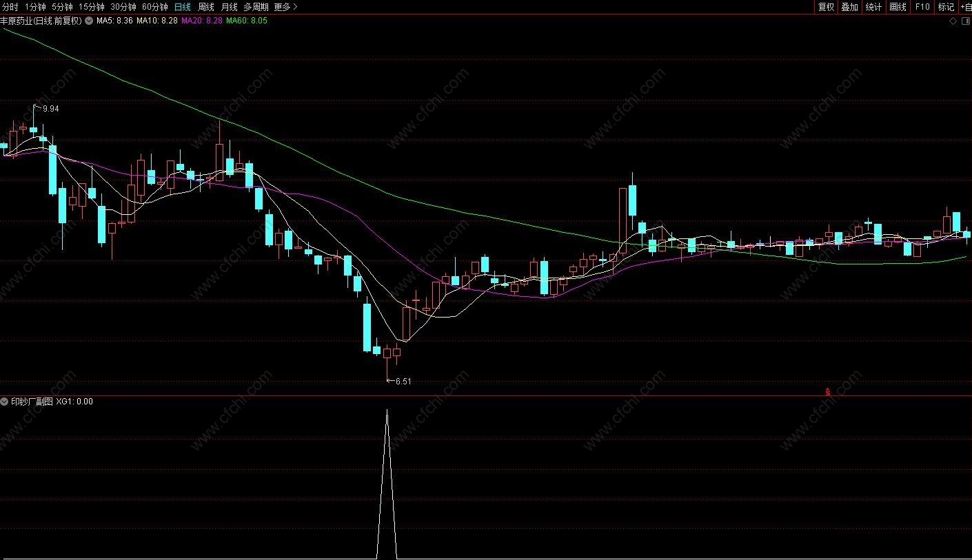Click the green MA60: 8.05 label
Viewport: 972px width, 560px height.
[247, 21]
